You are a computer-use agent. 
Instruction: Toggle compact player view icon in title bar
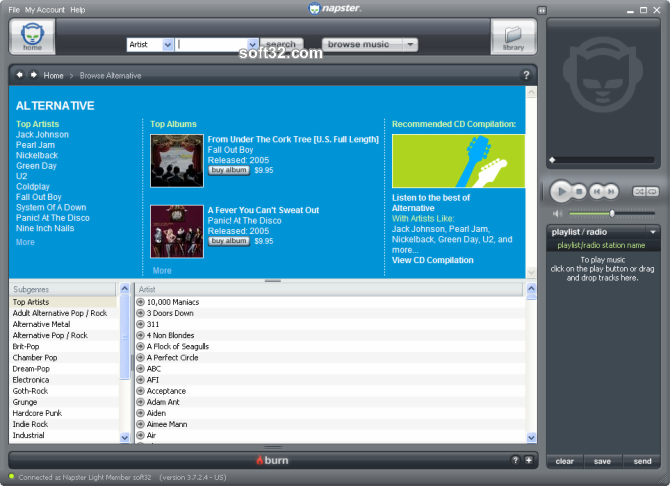[x=541, y=10]
